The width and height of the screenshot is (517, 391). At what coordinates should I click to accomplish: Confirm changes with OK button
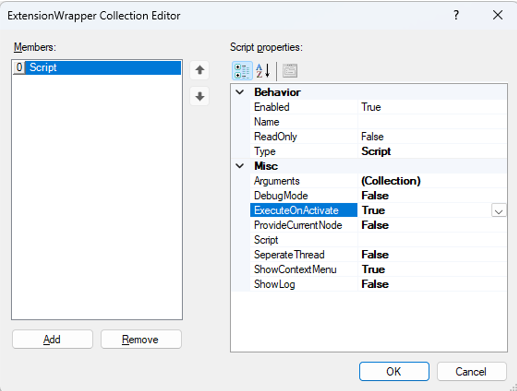click(x=394, y=371)
